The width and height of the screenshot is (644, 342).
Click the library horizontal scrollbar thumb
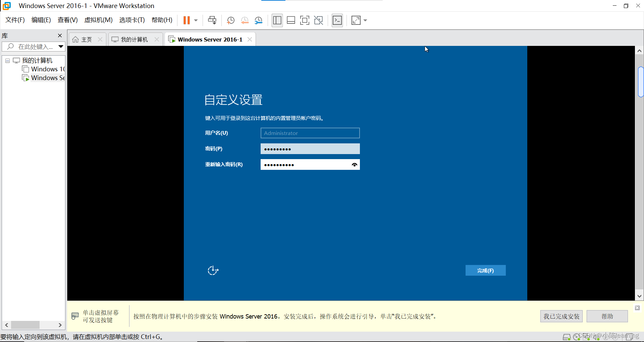(25, 325)
